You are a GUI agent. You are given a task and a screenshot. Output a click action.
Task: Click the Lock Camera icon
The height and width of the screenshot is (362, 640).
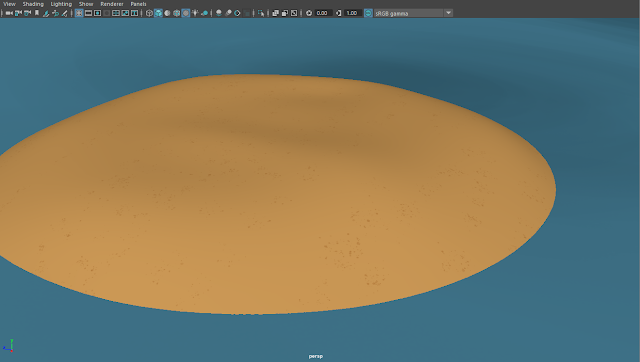point(18,13)
